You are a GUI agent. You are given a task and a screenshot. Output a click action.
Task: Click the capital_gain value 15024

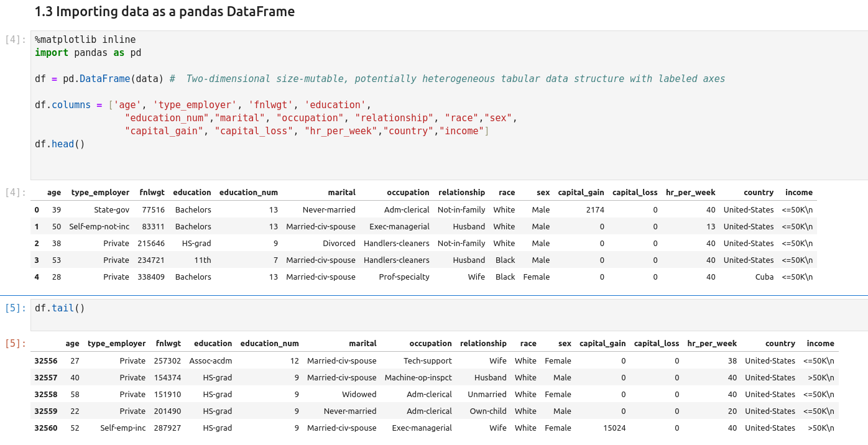(614, 428)
